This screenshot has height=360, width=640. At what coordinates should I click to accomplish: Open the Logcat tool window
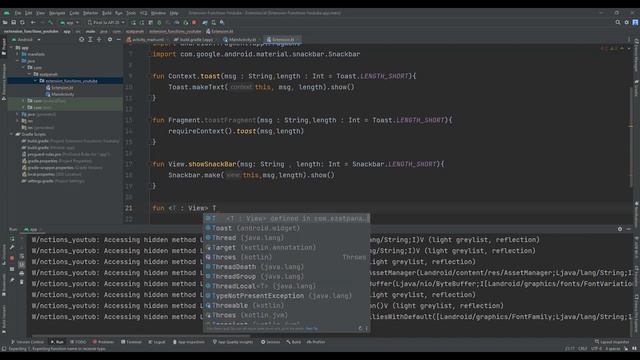coord(157,342)
